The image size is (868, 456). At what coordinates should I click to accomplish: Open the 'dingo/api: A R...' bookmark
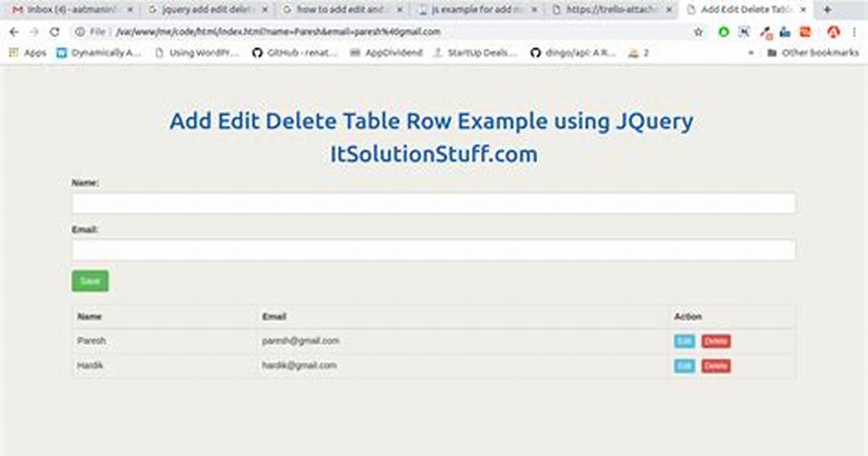(x=573, y=53)
